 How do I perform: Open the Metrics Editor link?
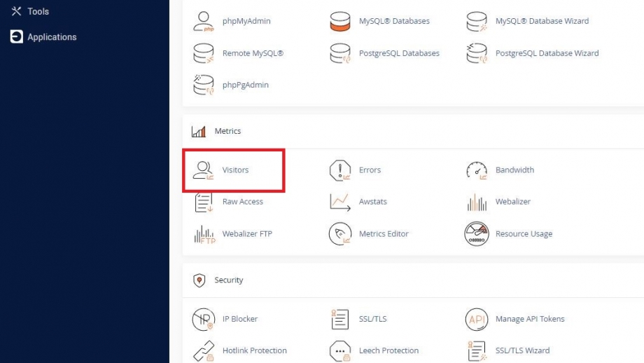pos(384,234)
